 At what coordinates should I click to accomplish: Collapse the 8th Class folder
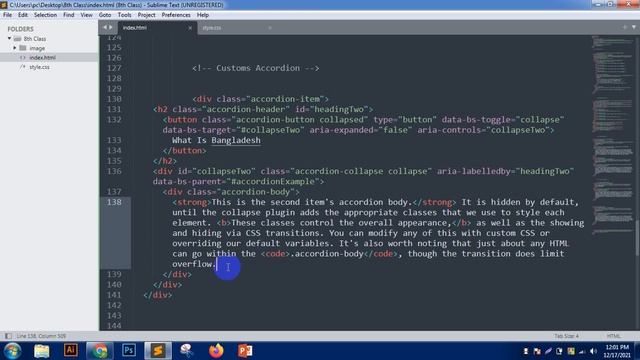pyautogui.click(x=9, y=39)
